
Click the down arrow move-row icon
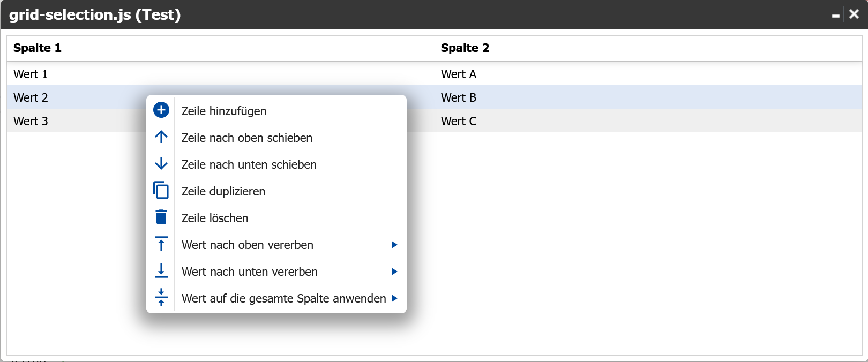tap(161, 164)
